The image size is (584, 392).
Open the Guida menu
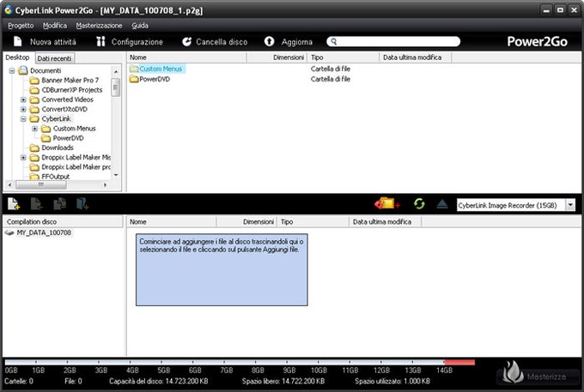pyautogui.click(x=140, y=26)
